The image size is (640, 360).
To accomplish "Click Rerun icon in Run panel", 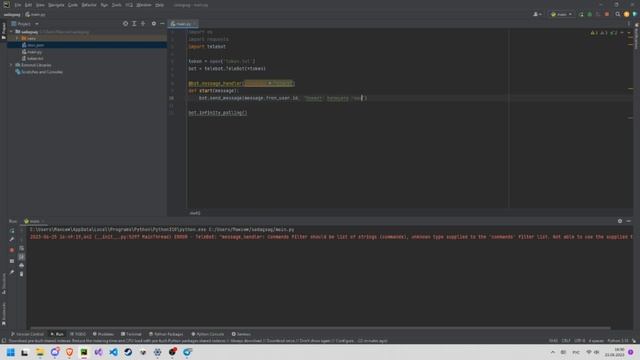I will (x=12, y=231).
